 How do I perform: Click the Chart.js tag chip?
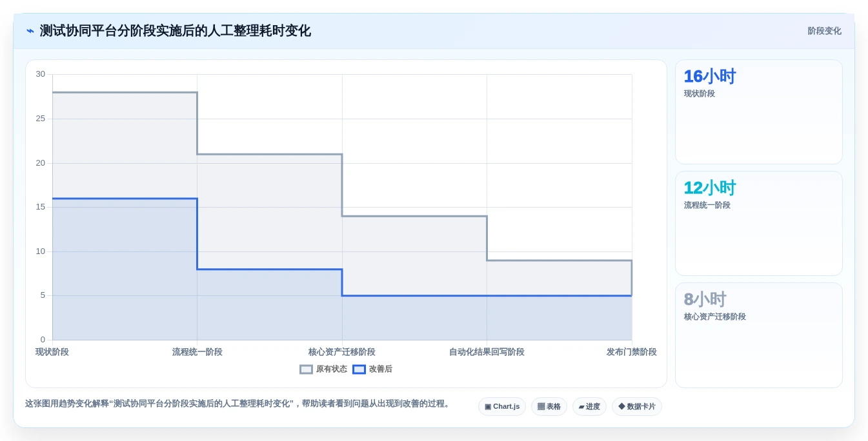point(502,407)
